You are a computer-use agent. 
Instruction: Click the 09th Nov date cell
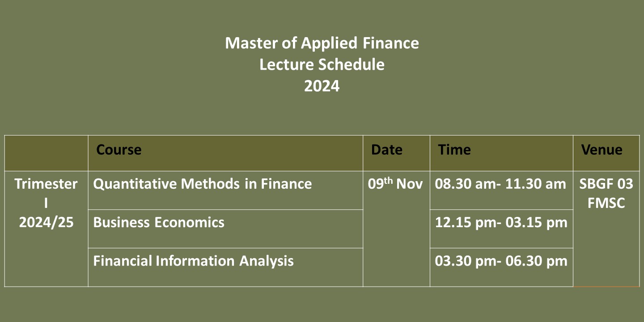click(x=395, y=184)
